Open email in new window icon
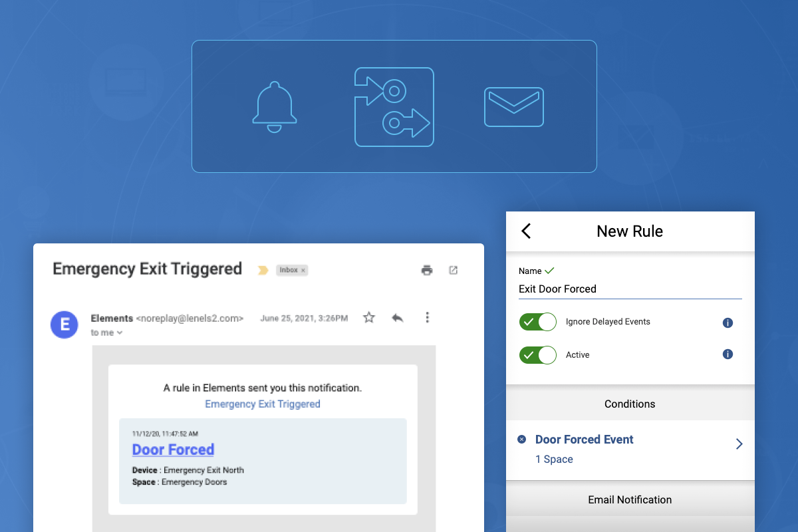Viewport: 798px width, 532px height. click(x=453, y=270)
